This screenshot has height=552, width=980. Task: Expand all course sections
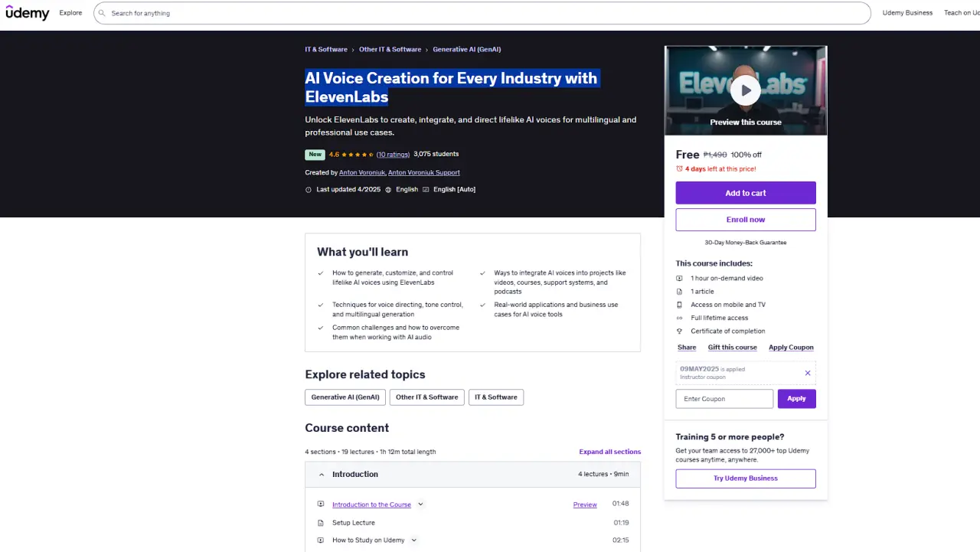pos(610,452)
